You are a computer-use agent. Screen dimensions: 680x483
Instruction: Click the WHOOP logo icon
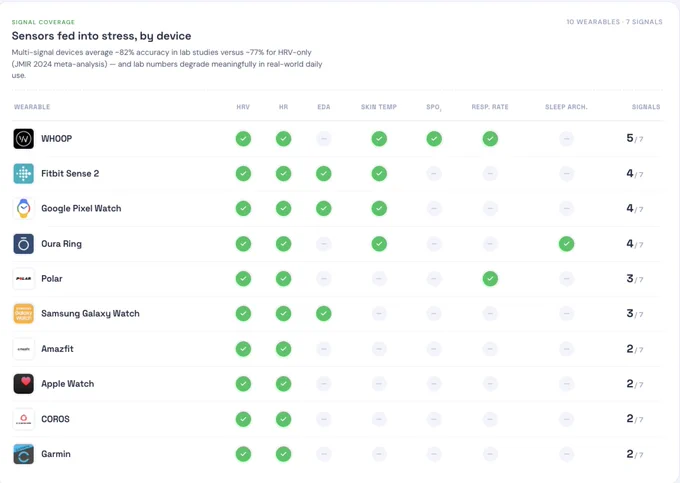pos(23,139)
